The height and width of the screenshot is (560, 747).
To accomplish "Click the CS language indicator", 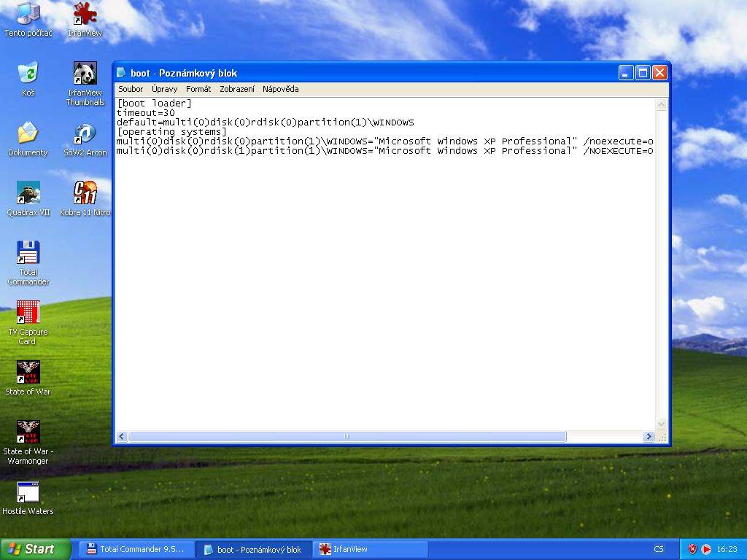I will click(659, 549).
